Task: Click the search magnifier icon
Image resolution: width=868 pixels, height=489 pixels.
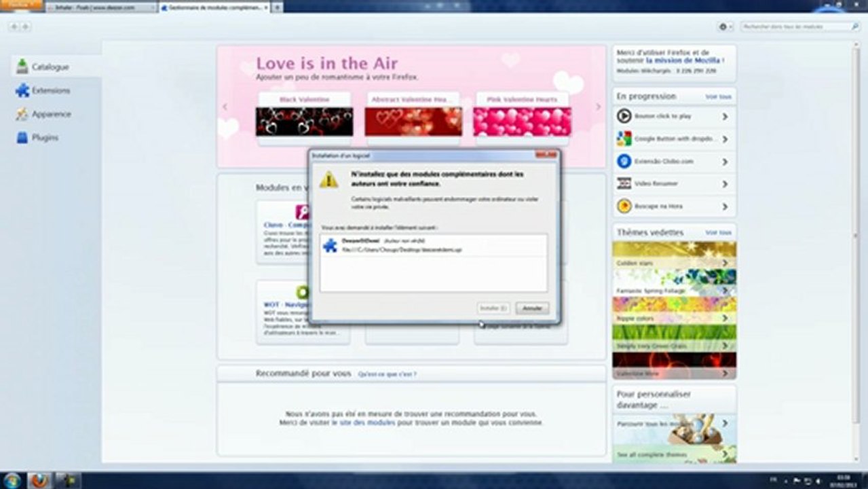Action: [854, 26]
